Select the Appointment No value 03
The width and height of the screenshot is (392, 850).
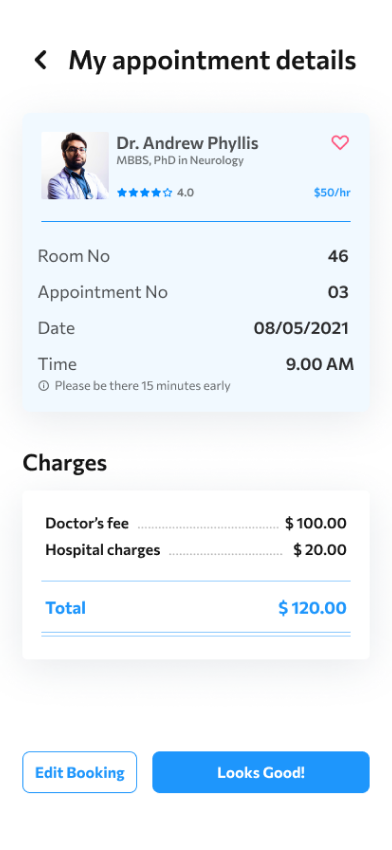pos(338,292)
